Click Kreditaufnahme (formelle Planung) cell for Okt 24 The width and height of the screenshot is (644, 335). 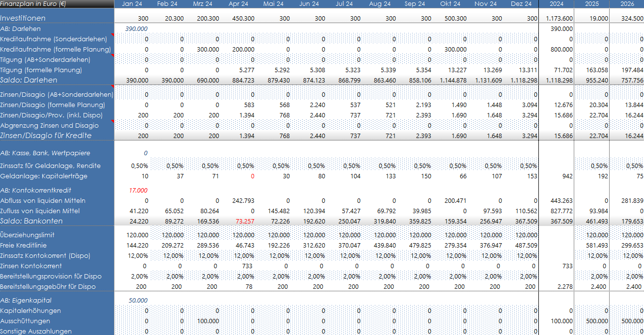tap(450, 49)
